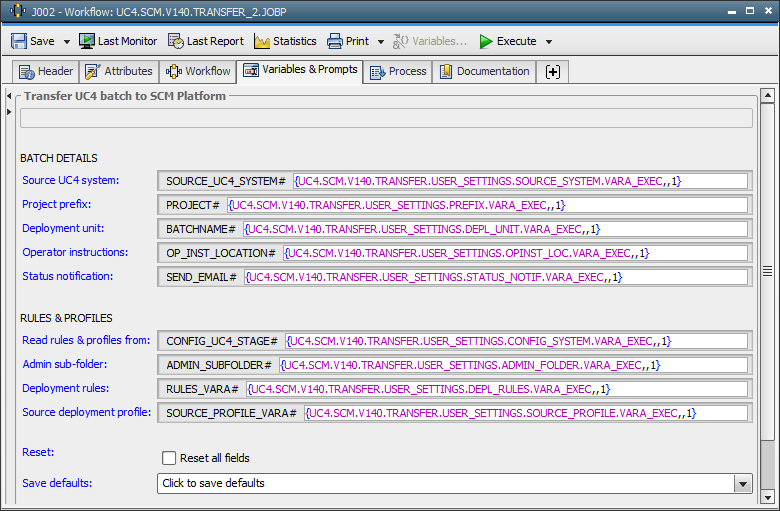Click the Status notification label
Image resolution: width=780 pixels, height=511 pixels.
[x=68, y=276]
